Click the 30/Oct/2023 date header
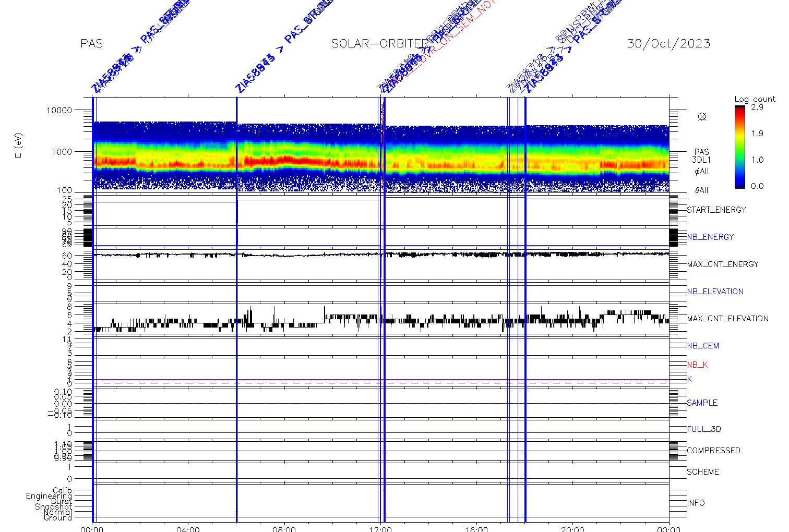 668,43
